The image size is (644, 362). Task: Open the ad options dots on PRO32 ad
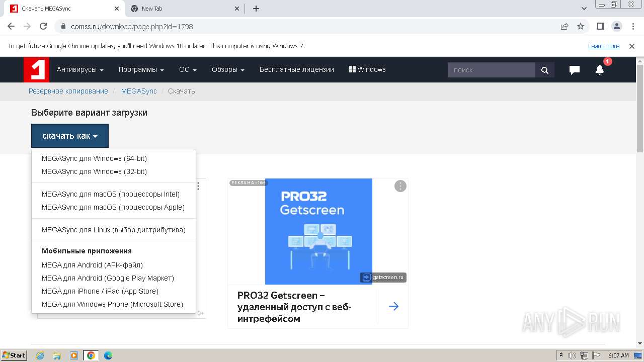pos(400,186)
